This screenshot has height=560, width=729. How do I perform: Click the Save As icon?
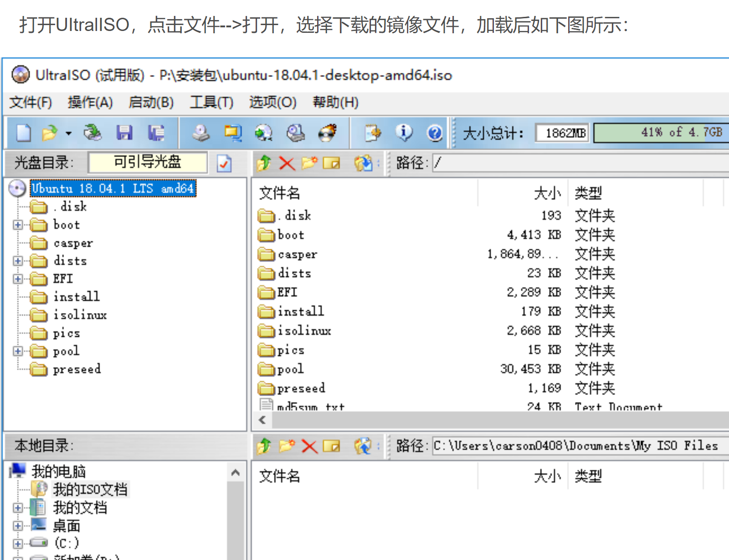point(156,133)
